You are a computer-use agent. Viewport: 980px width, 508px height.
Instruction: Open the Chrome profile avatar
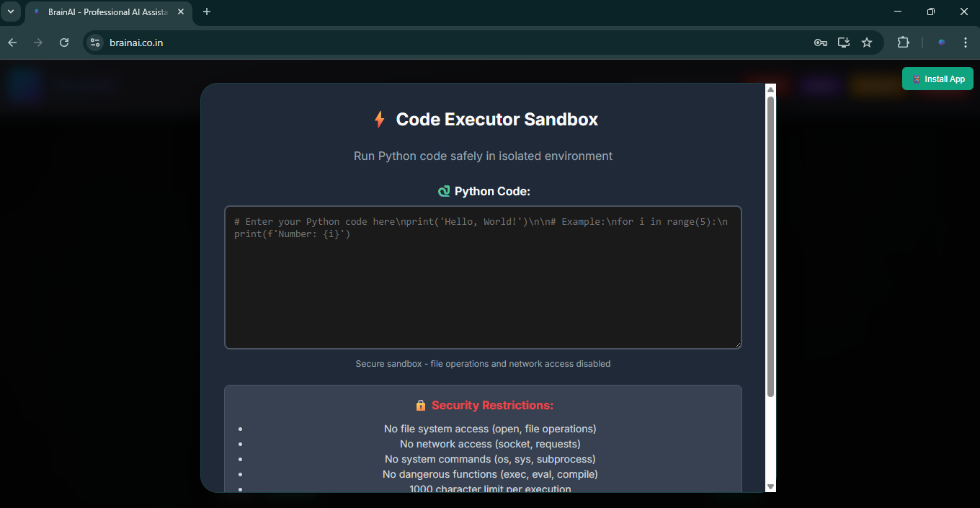941,43
